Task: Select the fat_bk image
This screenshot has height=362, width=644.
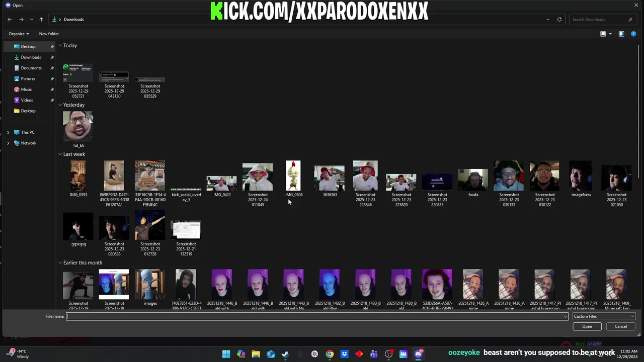Action: (x=78, y=129)
